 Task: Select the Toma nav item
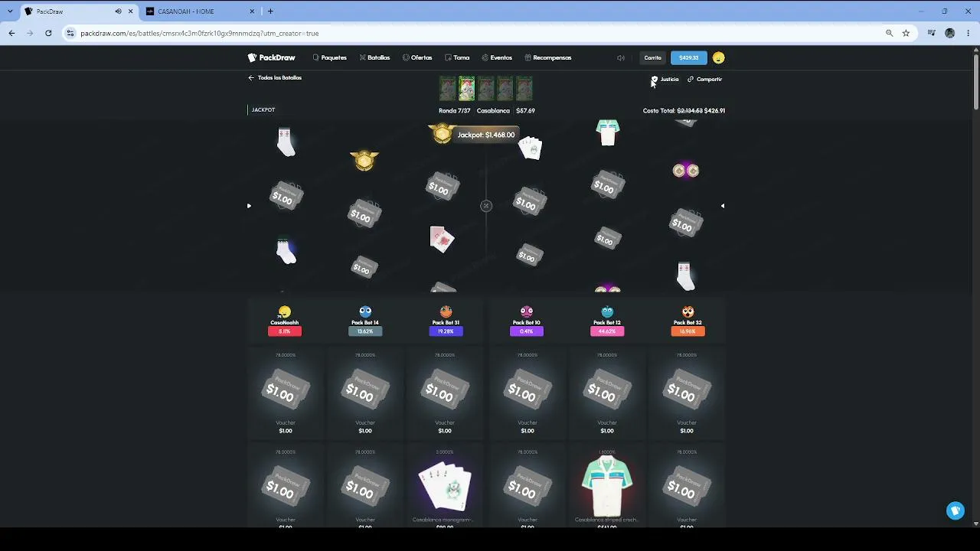click(457, 57)
